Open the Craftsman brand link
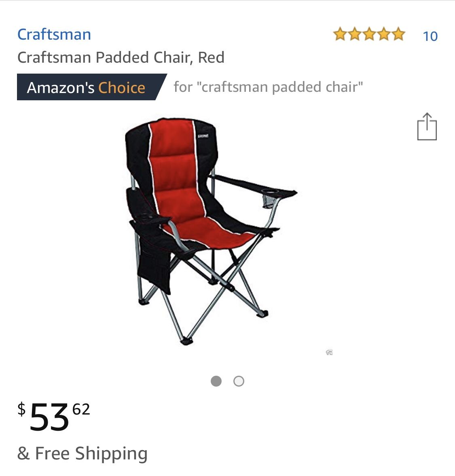This screenshot has width=455, height=476. coord(54,34)
